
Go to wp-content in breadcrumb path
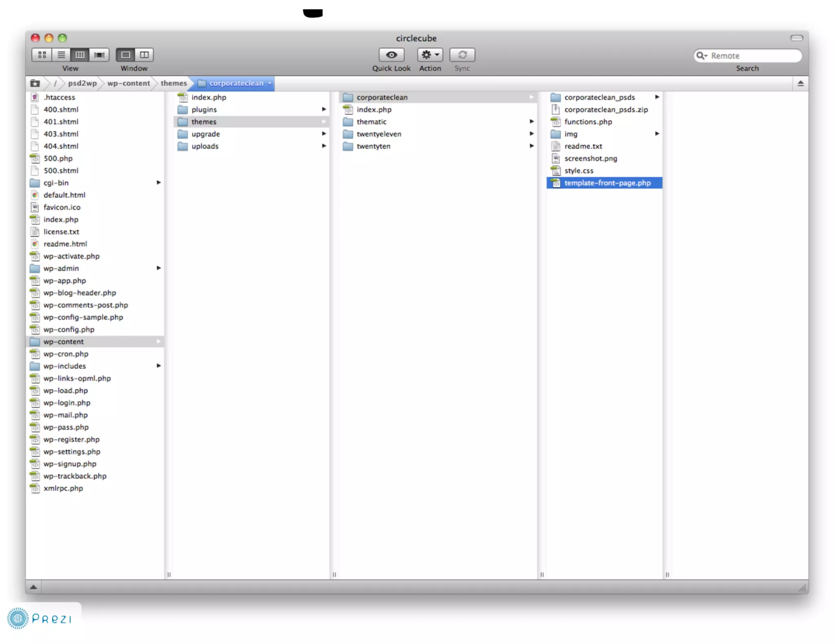[x=129, y=83]
